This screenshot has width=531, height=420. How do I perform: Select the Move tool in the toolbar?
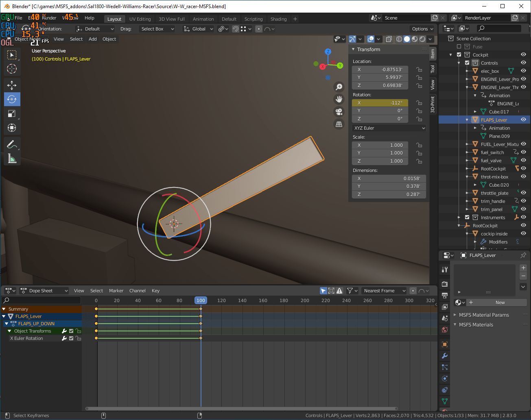coord(12,85)
